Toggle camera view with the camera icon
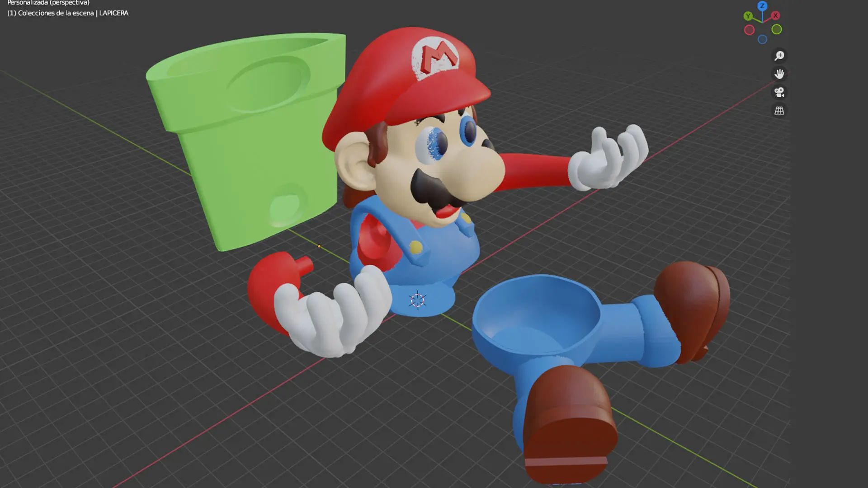 click(779, 92)
